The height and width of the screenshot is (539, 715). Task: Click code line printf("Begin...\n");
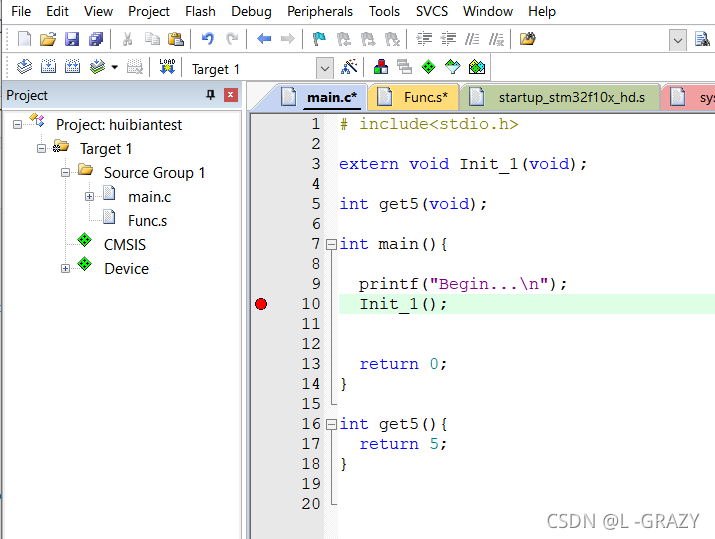tap(463, 284)
